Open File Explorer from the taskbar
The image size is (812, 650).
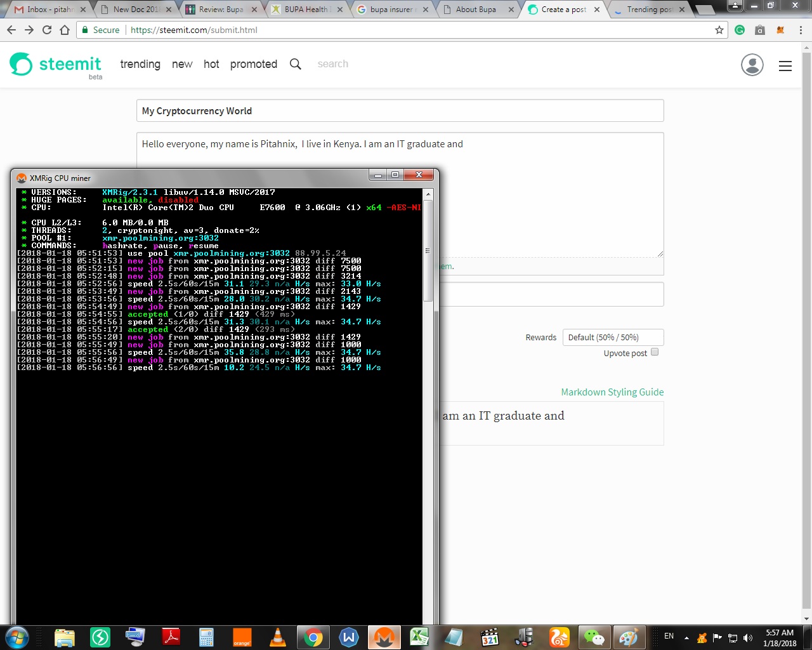click(65, 637)
